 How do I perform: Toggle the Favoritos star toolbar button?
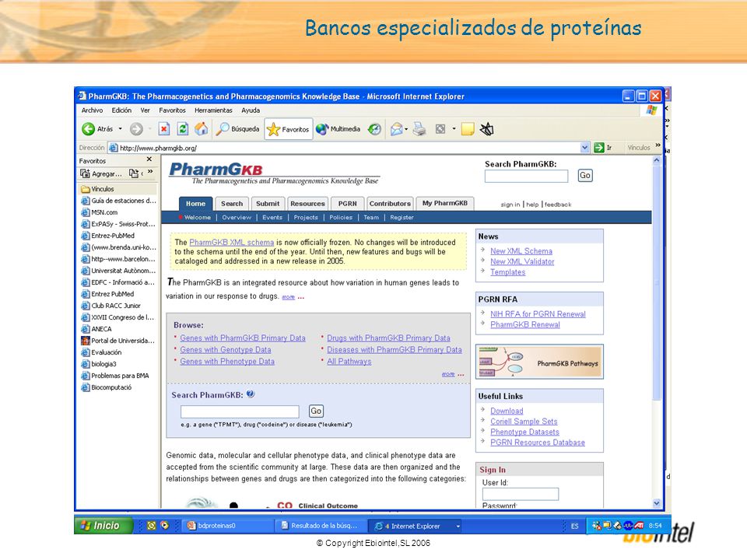[288, 129]
